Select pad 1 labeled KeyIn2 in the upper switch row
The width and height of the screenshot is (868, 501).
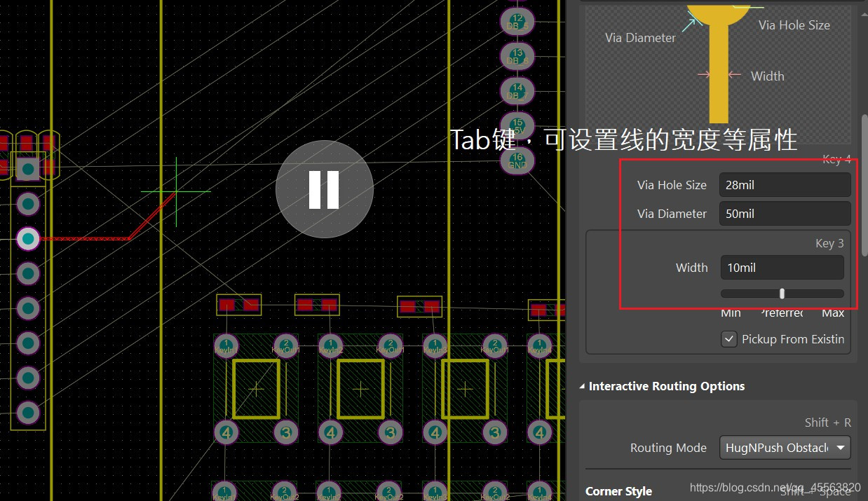pyautogui.click(x=330, y=345)
